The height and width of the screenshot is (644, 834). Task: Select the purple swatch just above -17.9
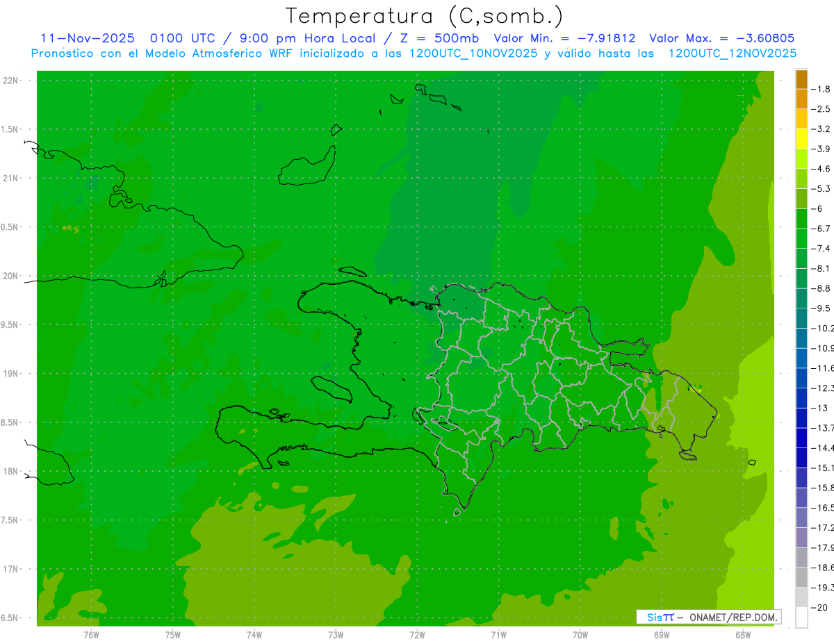pyautogui.click(x=802, y=538)
